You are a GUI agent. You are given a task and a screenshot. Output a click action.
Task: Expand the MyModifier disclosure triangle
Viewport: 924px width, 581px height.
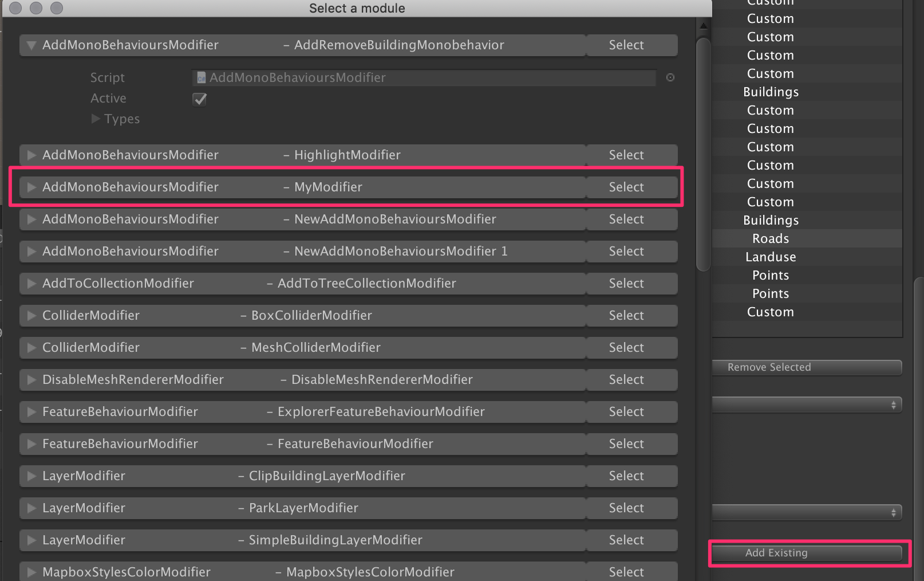[31, 187]
